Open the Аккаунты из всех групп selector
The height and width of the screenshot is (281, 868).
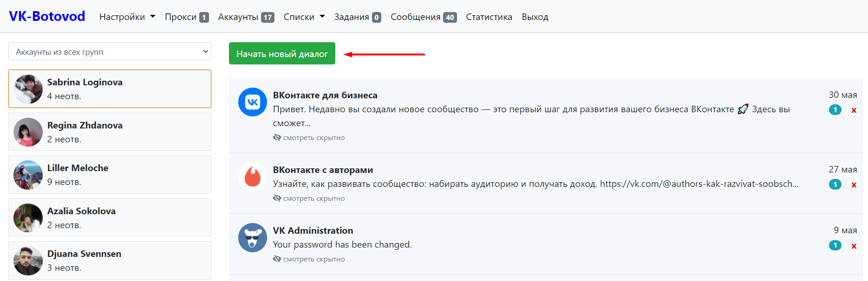click(x=110, y=51)
